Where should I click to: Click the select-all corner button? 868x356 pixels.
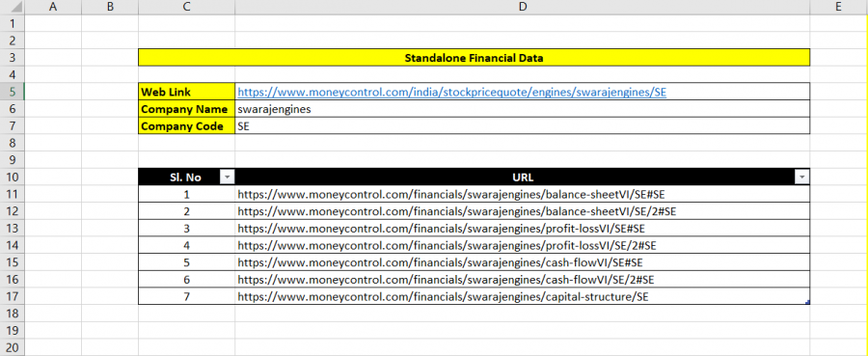tap(13, 7)
